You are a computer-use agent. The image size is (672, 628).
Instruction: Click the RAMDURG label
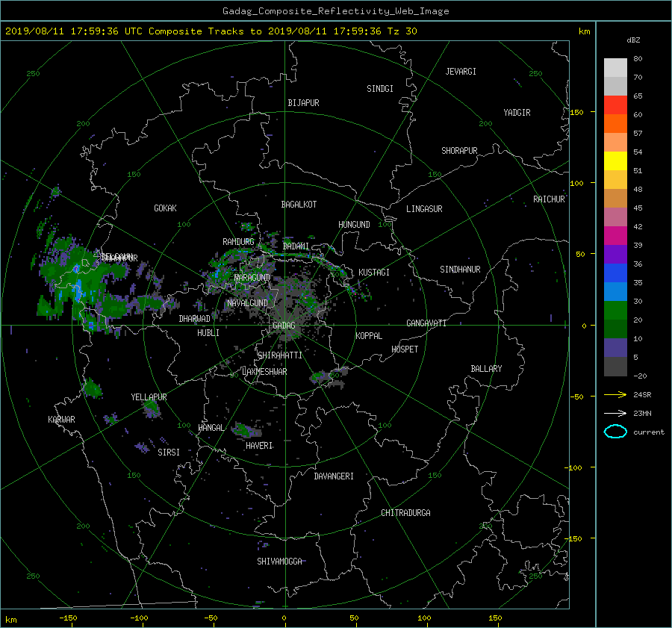click(238, 242)
